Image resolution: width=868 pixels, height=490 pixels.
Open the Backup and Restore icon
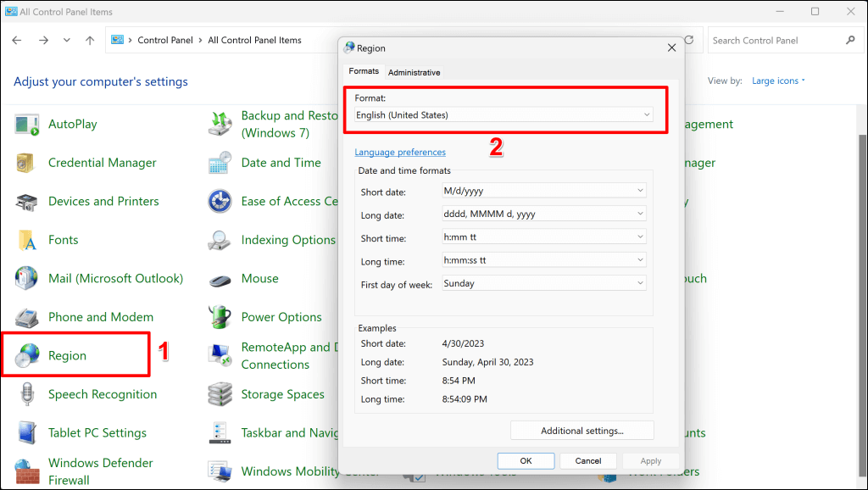[220, 124]
